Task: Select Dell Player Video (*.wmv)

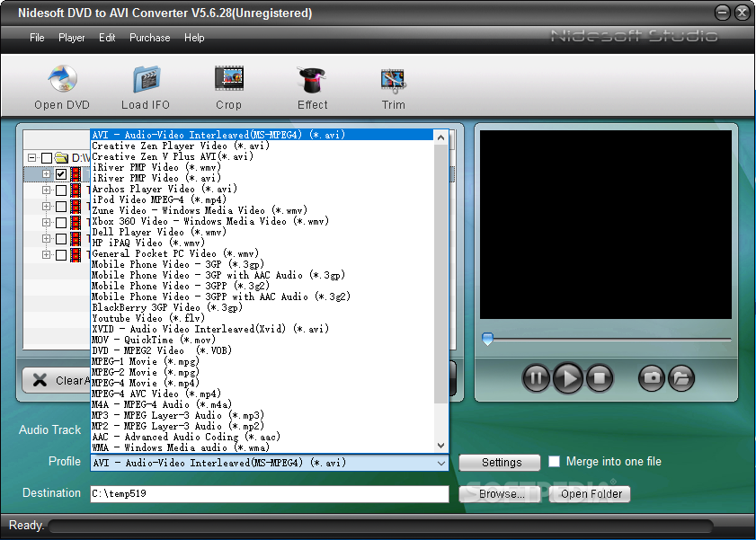Action: coord(262,232)
